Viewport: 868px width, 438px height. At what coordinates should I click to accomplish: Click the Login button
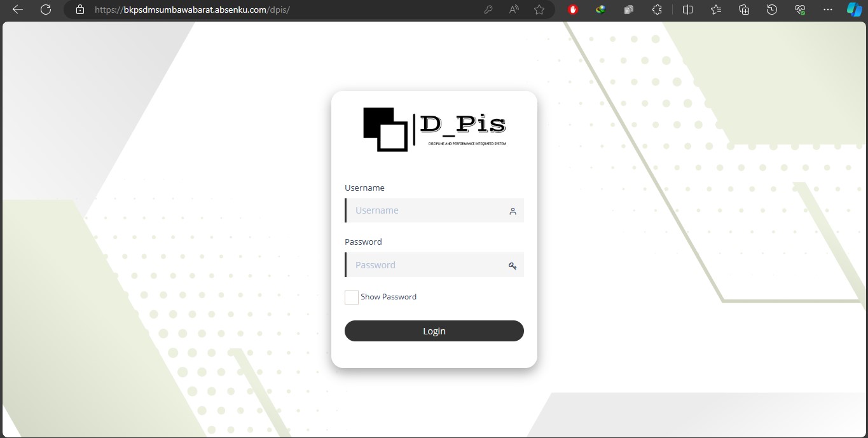434,331
